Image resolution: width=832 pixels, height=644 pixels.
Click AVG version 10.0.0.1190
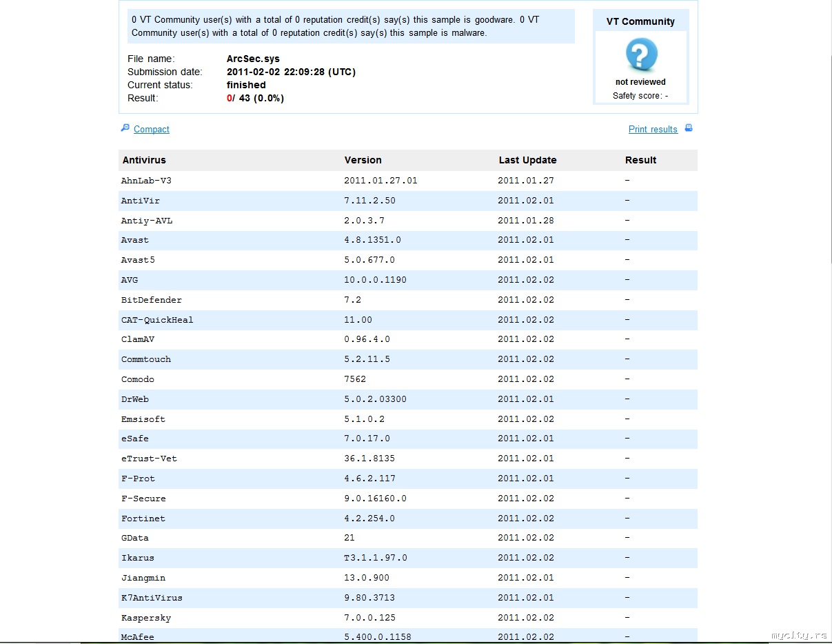[x=375, y=280]
